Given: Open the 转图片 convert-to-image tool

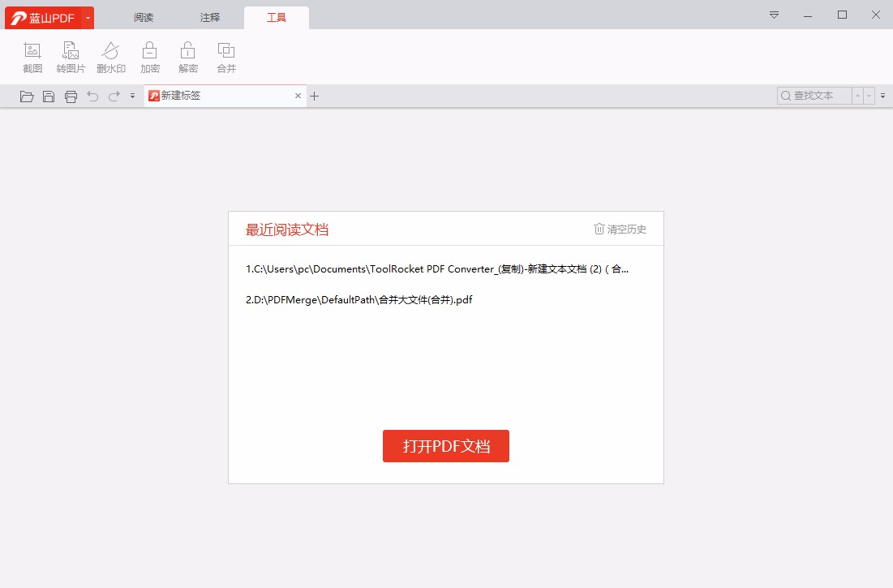Looking at the screenshot, I should pyautogui.click(x=71, y=55).
